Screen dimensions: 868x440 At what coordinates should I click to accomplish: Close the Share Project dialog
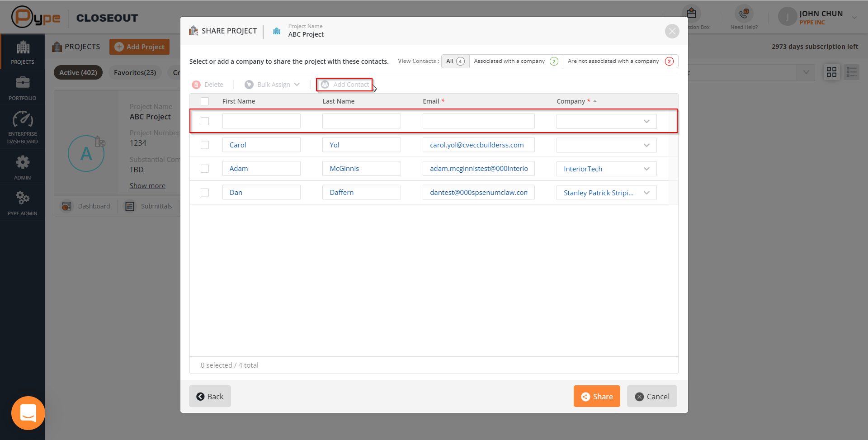pos(672,31)
